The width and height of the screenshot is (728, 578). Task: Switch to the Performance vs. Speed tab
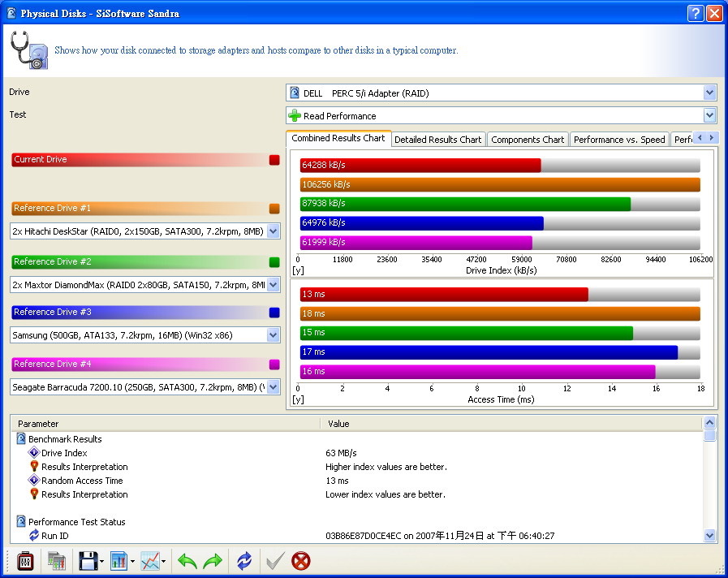pyautogui.click(x=619, y=140)
